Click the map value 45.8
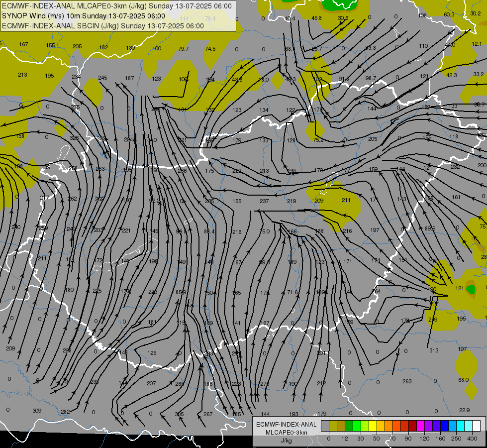The image size is (487, 448). click(316, 18)
